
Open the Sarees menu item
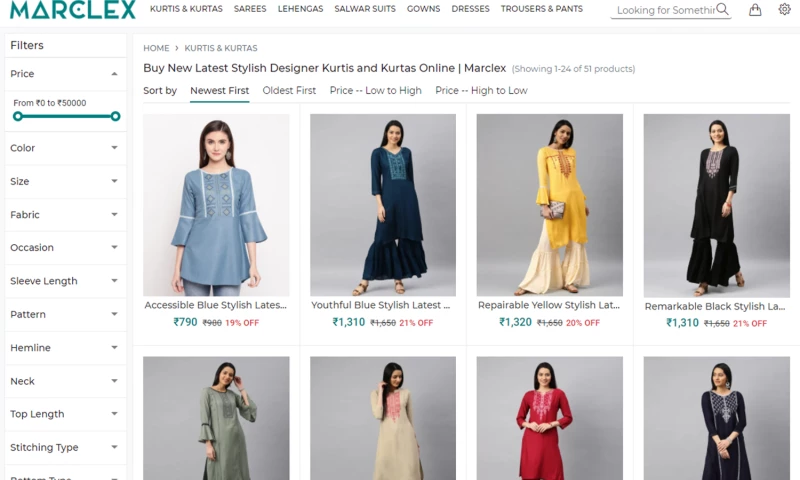(x=250, y=9)
